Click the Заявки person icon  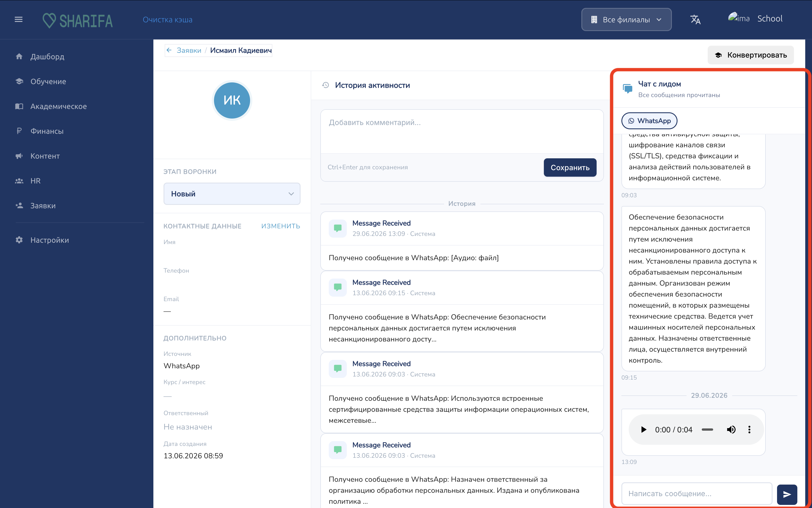(19, 206)
